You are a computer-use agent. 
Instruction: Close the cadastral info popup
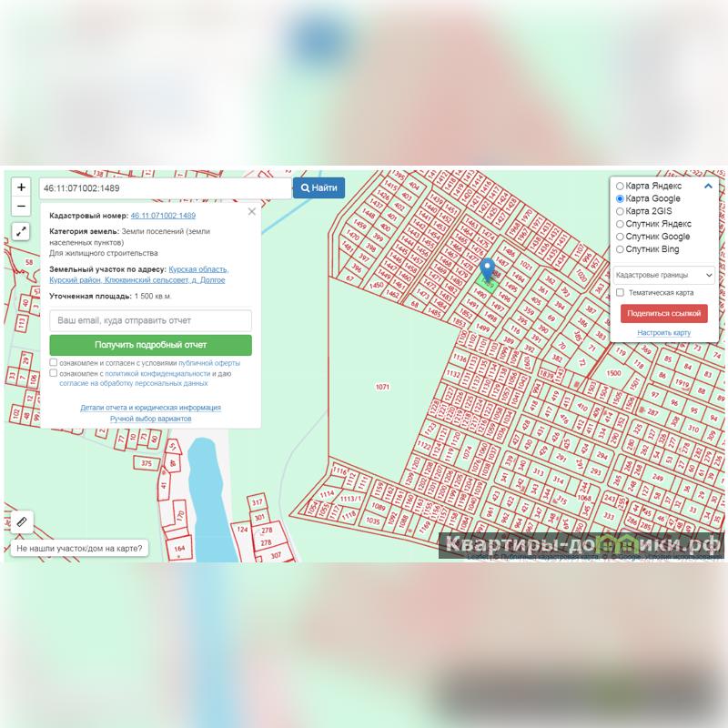click(x=252, y=212)
